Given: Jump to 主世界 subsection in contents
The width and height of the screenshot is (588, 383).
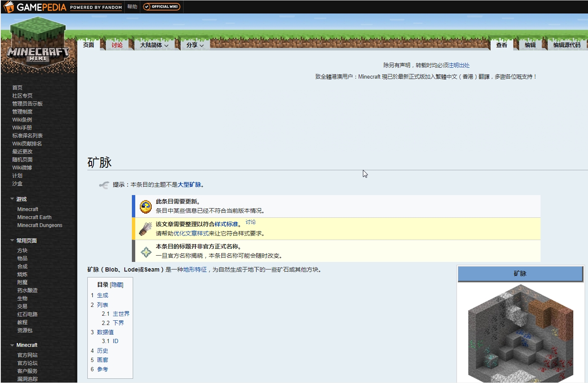Looking at the screenshot, I should (x=121, y=314).
